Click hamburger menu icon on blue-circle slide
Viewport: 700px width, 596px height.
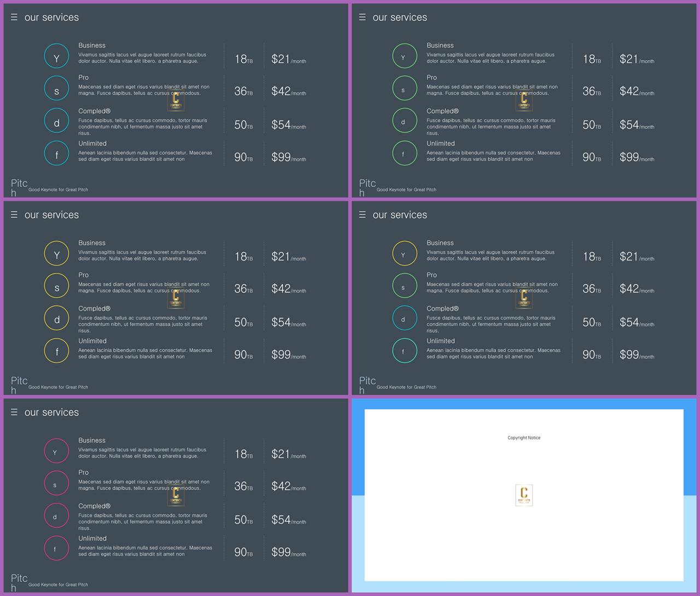14,17
